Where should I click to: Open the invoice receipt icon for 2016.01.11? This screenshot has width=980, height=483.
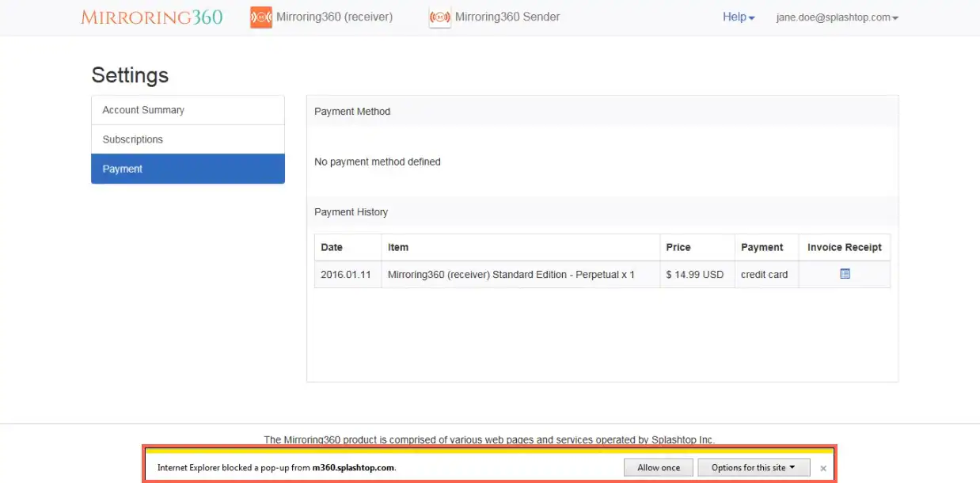(845, 274)
